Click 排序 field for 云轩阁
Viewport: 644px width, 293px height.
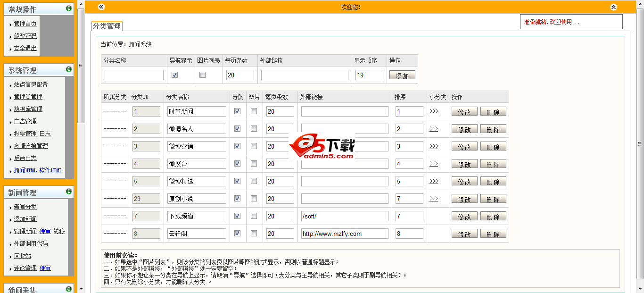[409, 234]
